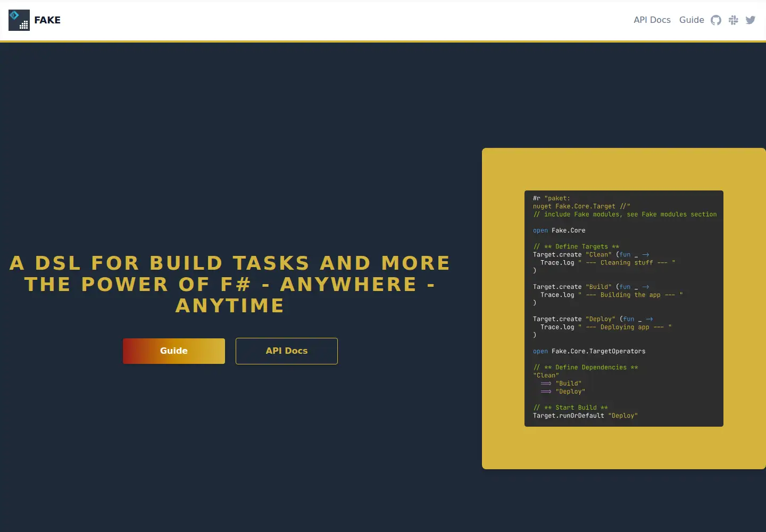Click the 'Deploying app' Trace.log line
The image size is (766, 532).
click(x=606, y=327)
